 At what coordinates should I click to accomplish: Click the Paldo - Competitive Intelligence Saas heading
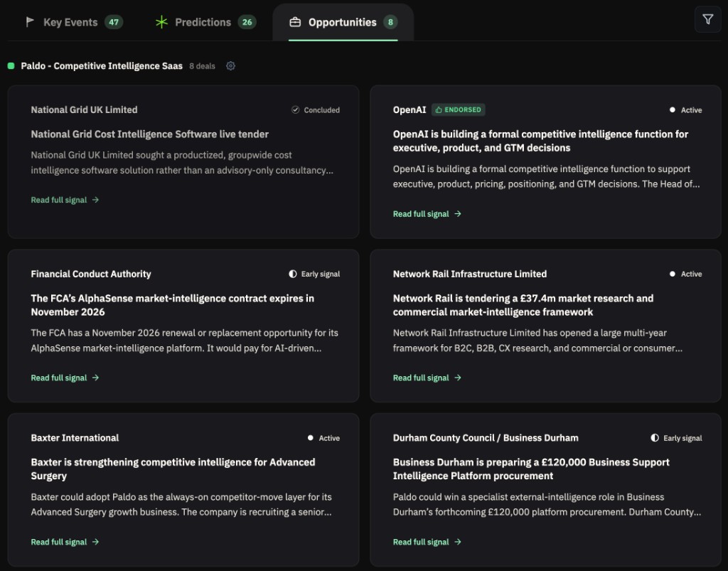(x=102, y=66)
